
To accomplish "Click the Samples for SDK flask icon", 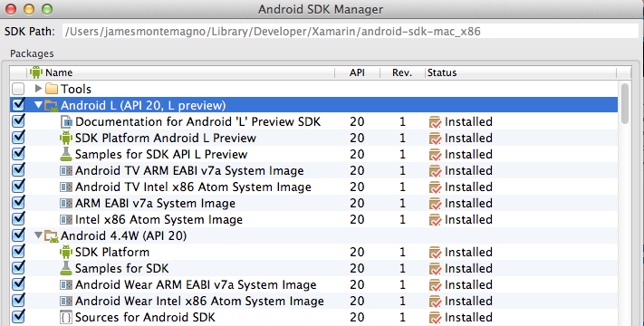I will [66, 268].
